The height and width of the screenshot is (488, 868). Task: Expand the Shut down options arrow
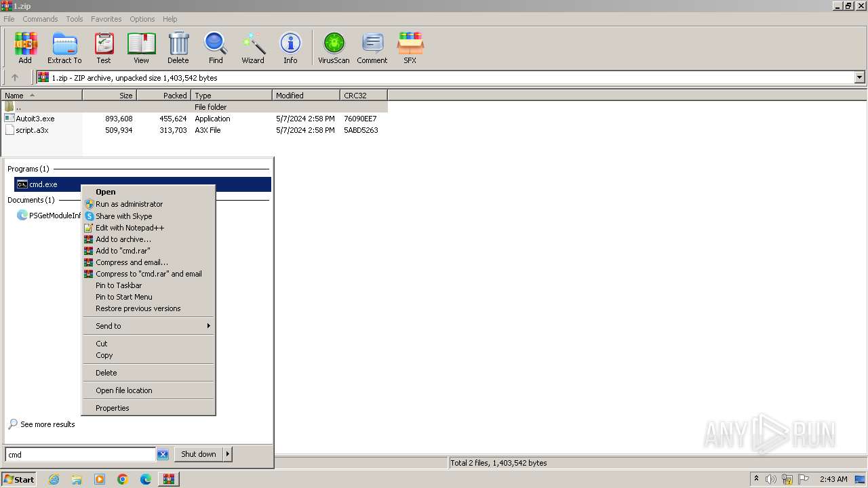pyautogui.click(x=228, y=454)
